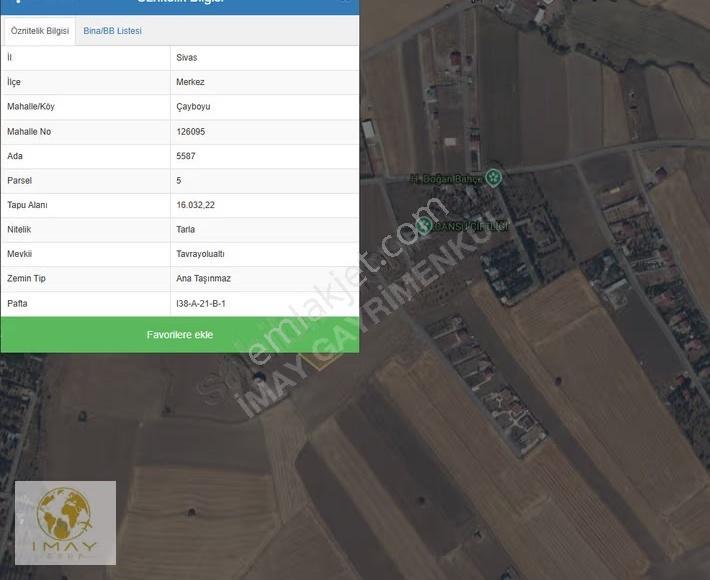710x580 pixels.
Task: Switch to the Bina/BB Listesi tab
Action: click(x=112, y=31)
